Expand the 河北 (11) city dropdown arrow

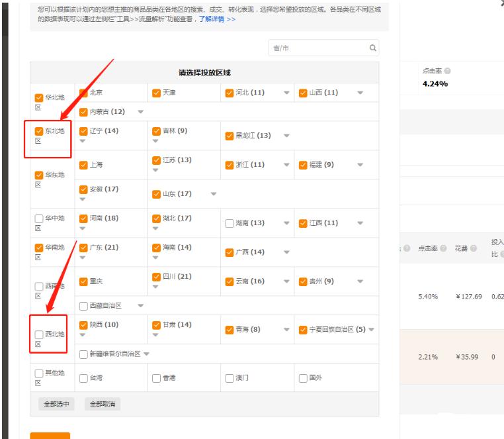[x=286, y=93]
